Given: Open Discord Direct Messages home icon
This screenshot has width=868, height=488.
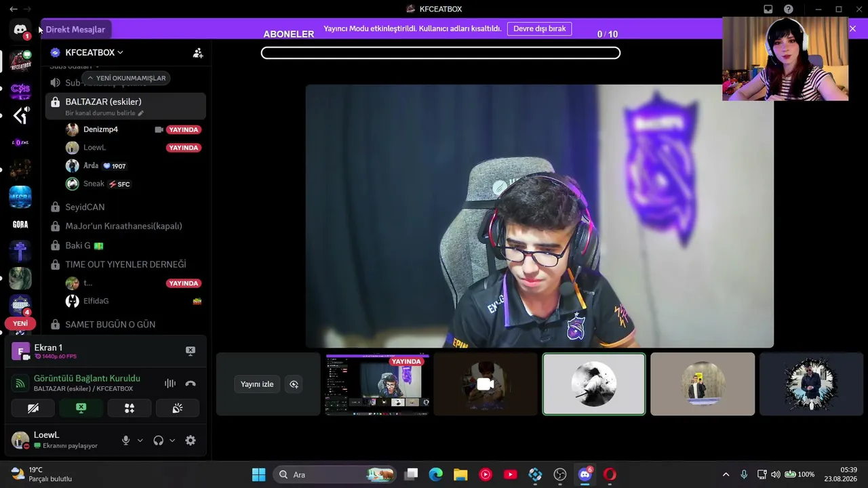Looking at the screenshot, I should 20,30.
